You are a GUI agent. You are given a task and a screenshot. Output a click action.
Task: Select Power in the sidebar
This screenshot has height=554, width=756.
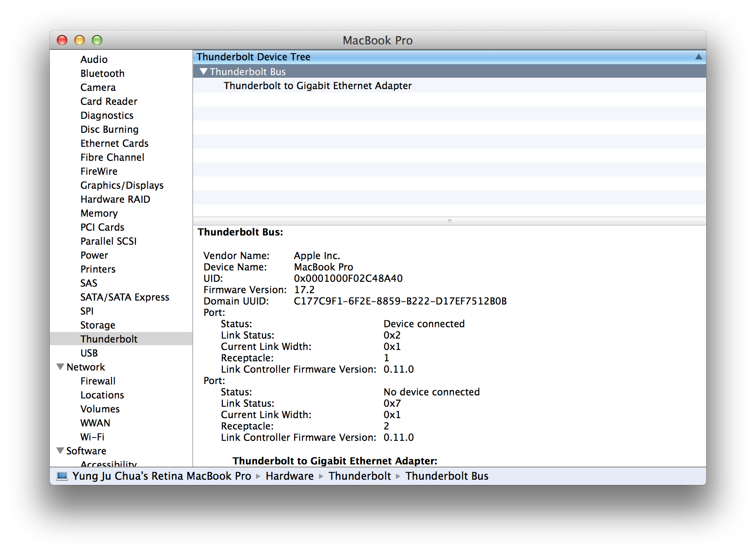[94, 255]
